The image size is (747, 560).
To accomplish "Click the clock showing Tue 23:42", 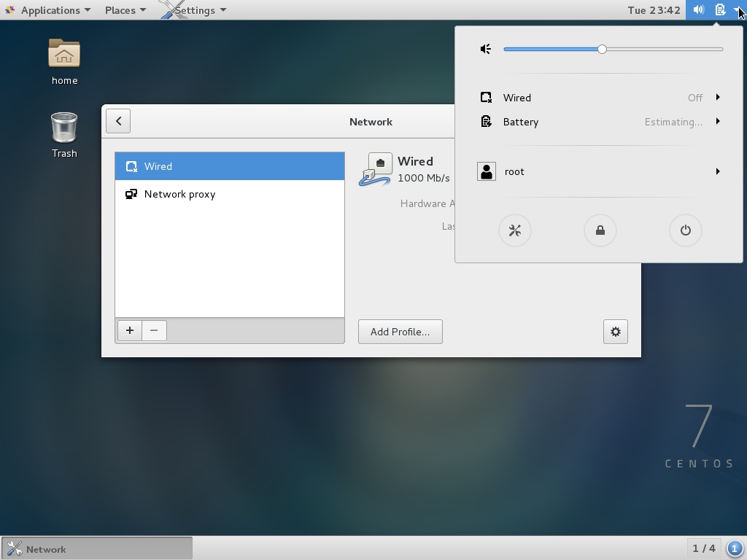I will click(x=654, y=9).
